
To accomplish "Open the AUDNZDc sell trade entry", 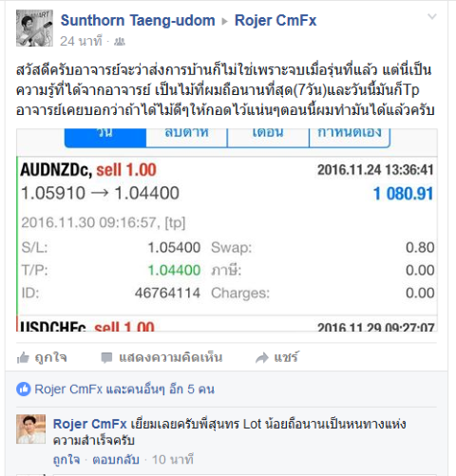I will [x=227, y=236].
